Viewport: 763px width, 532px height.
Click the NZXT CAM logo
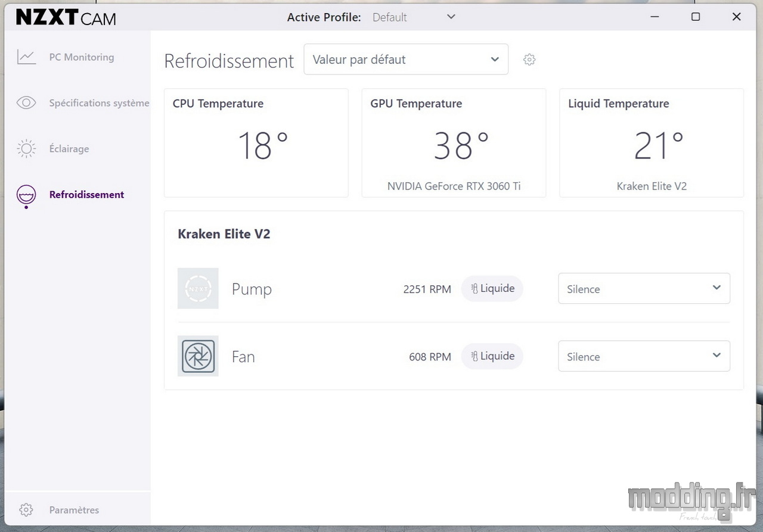66,17
